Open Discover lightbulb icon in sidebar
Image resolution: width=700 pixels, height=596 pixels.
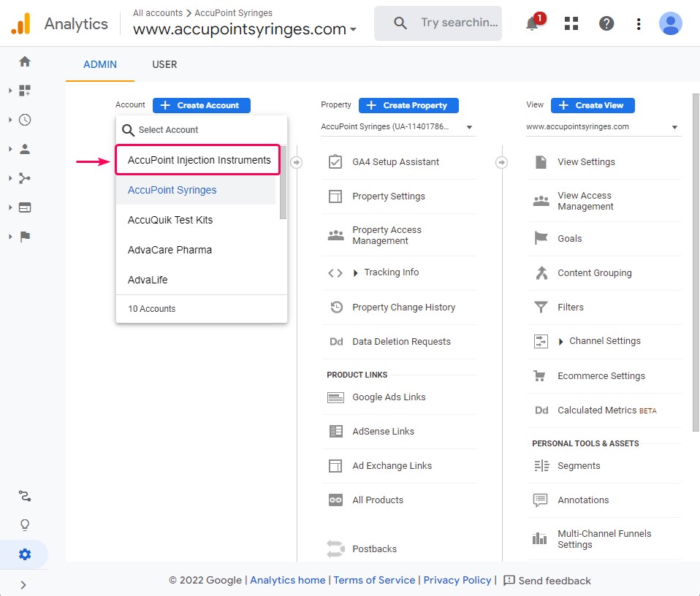[25, 525]
